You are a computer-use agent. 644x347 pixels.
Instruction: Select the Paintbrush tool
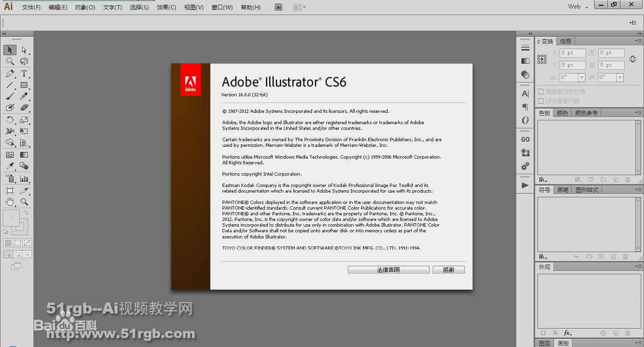[x=10, y=96]
